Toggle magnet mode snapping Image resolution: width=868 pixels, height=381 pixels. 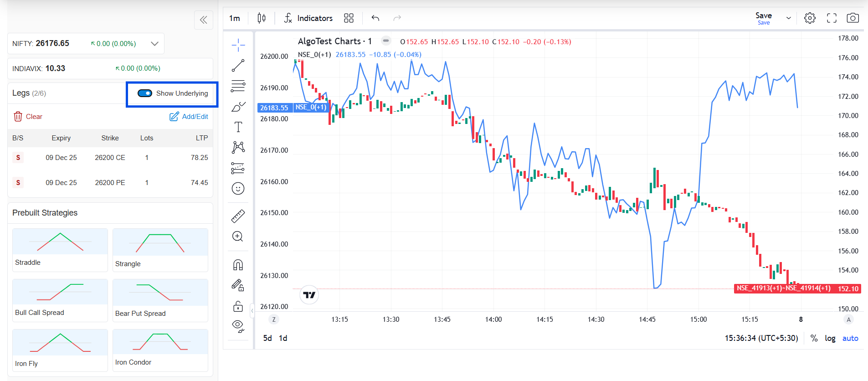238,265
